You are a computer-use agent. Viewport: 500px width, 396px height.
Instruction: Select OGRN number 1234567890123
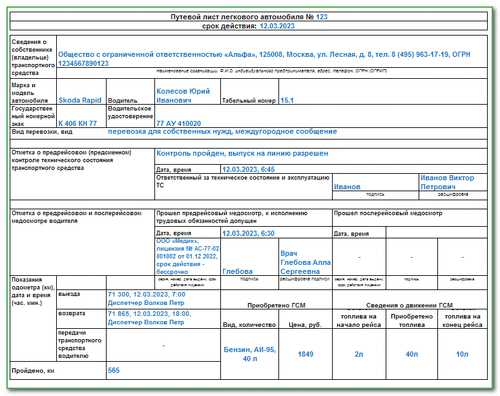coord(83,63)
